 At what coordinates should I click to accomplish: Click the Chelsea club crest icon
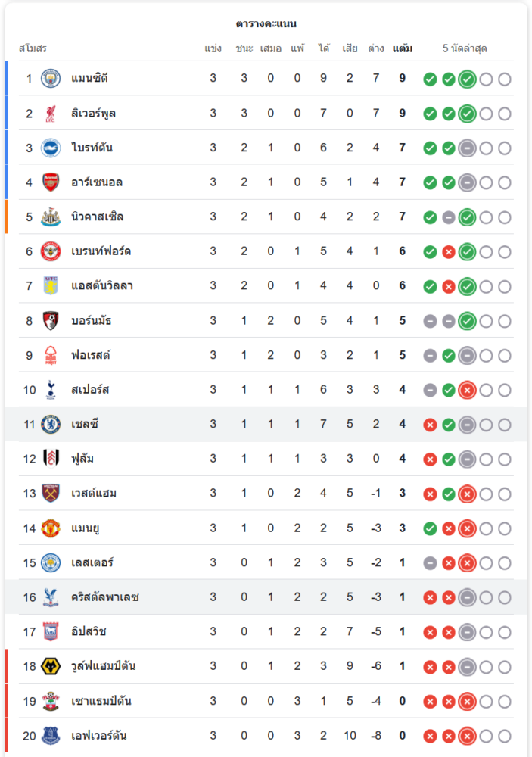[51, 424]
